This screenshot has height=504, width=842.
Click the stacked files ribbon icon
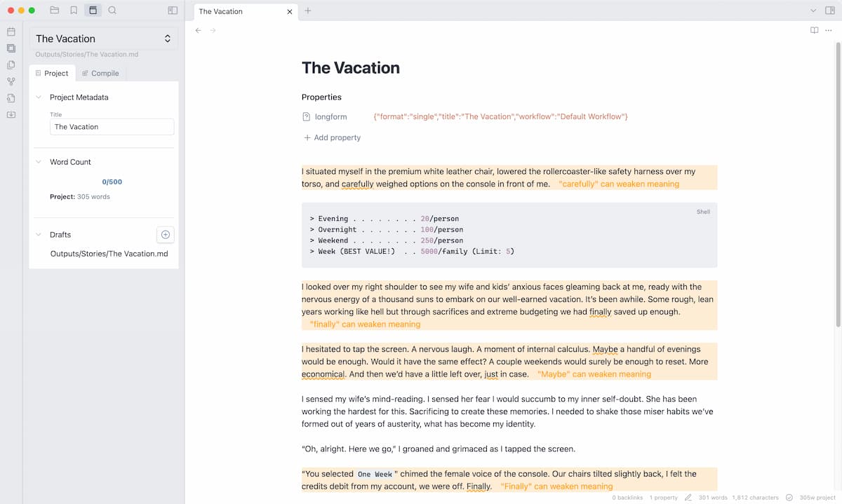pyautogui.click(x=11, y=64)
